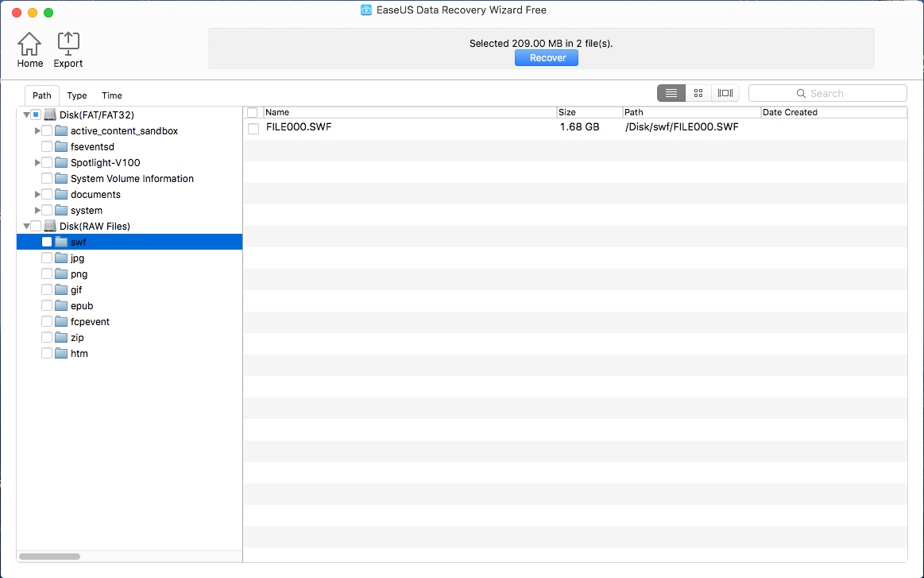This screenshot has height=578, width=924.
Task: Expand the system folder arrow
Action: pyautogui.click(x=37, y=210)
